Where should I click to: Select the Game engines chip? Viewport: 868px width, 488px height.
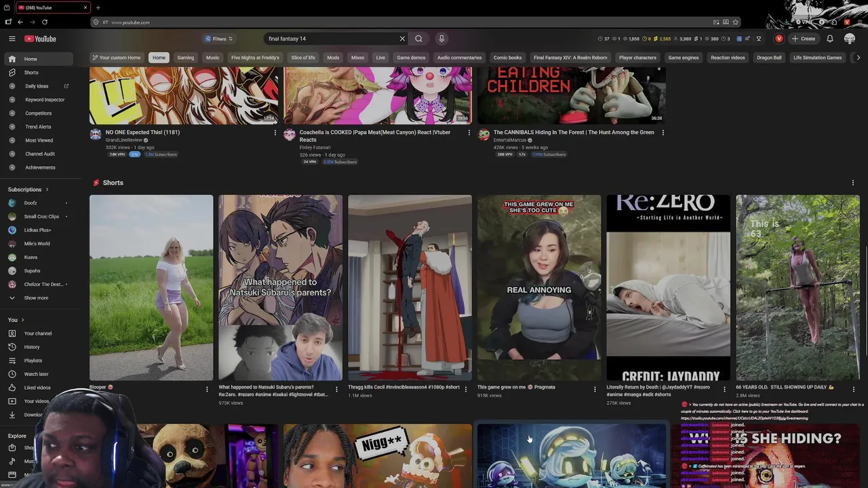point(684,58)
